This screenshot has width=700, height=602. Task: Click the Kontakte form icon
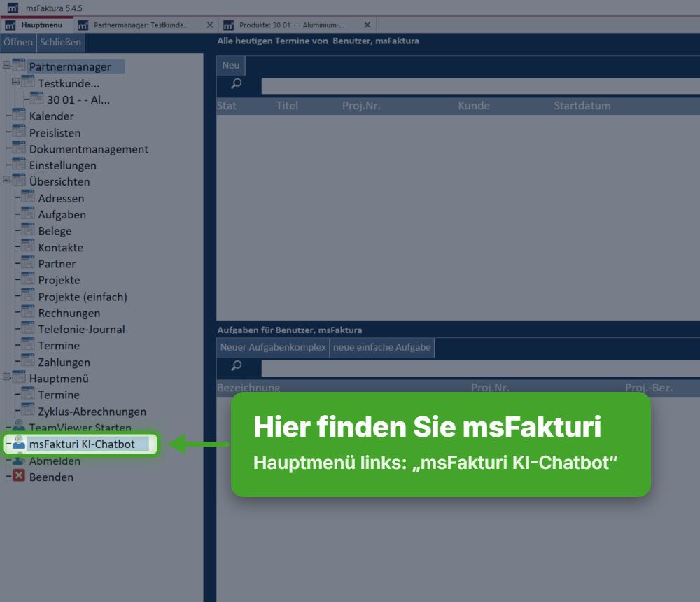pos(28,246)
